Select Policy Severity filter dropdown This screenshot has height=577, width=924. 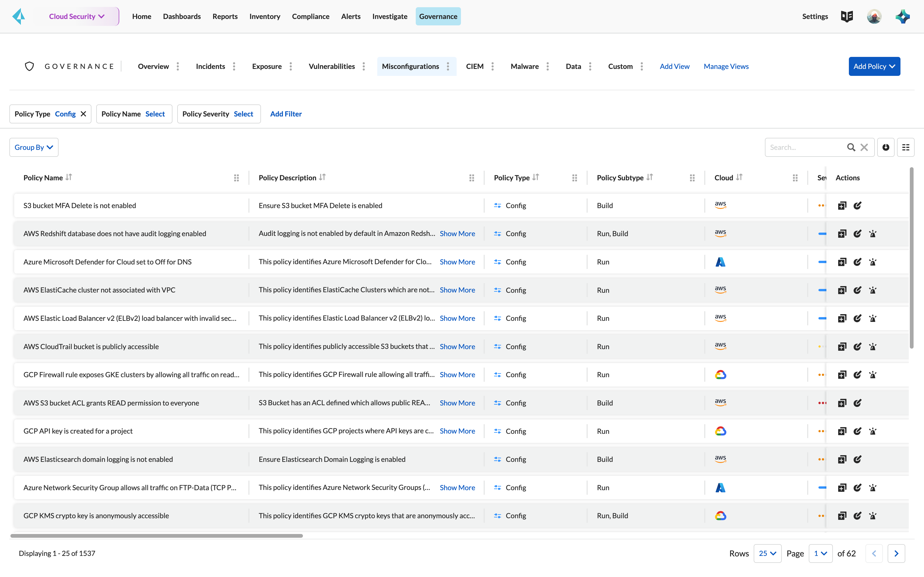pyautogui.click(x=243, y=114)
